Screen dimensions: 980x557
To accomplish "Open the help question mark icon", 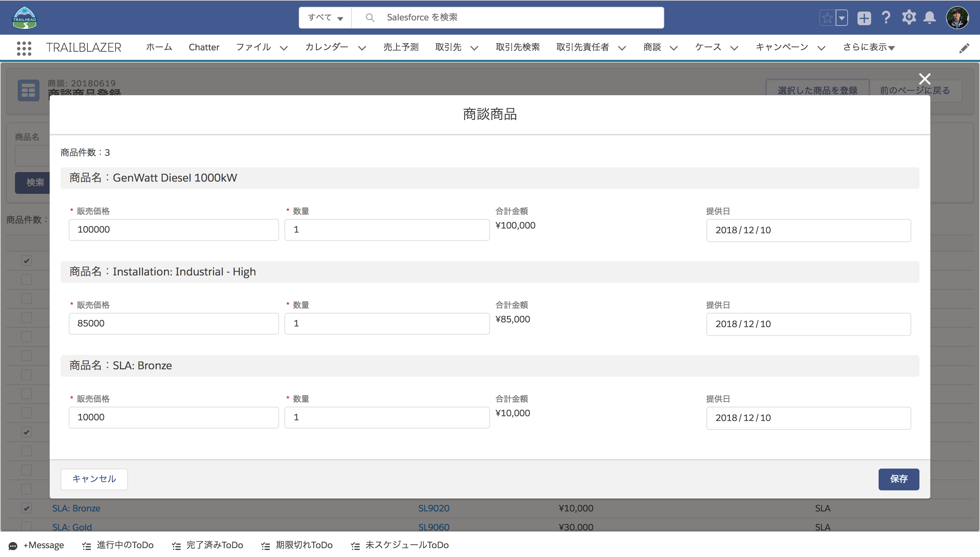I will click(x=886, y=18).
